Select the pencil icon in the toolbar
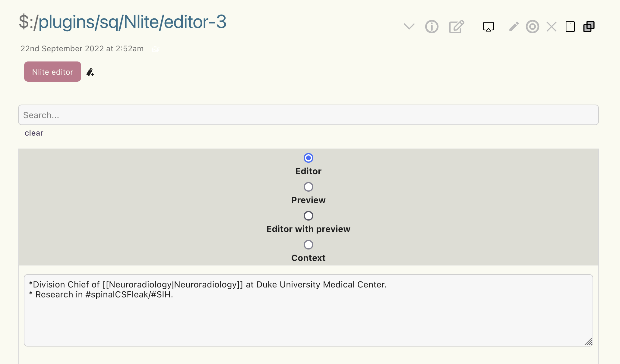Screen dimensions: 620x364 (513, 27)
